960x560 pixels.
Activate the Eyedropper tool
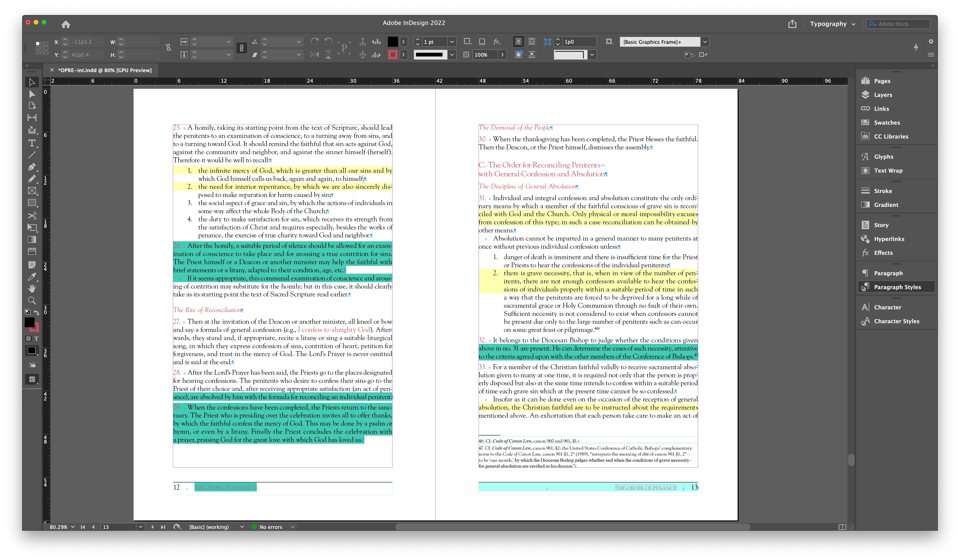point(32,277)
